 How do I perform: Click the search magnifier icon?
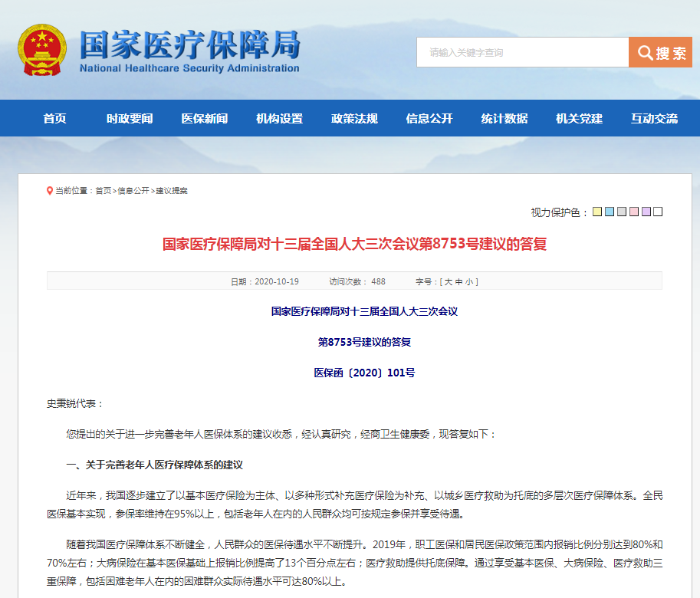[645, 51]
